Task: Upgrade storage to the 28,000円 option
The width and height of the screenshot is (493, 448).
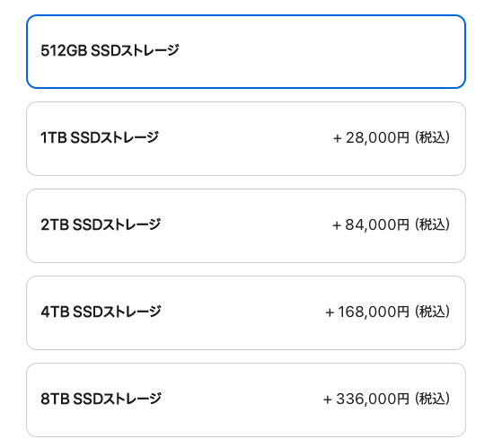Action: coord(246,138)
